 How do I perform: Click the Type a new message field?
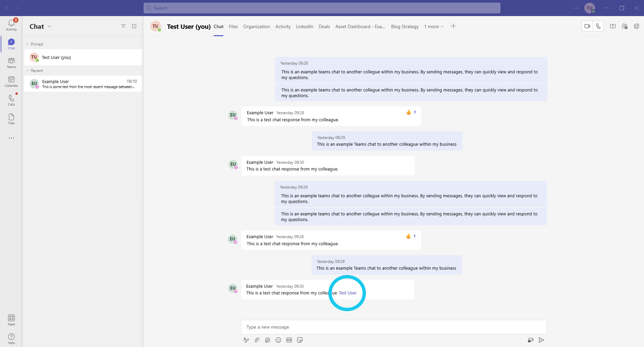coord(393,327)
